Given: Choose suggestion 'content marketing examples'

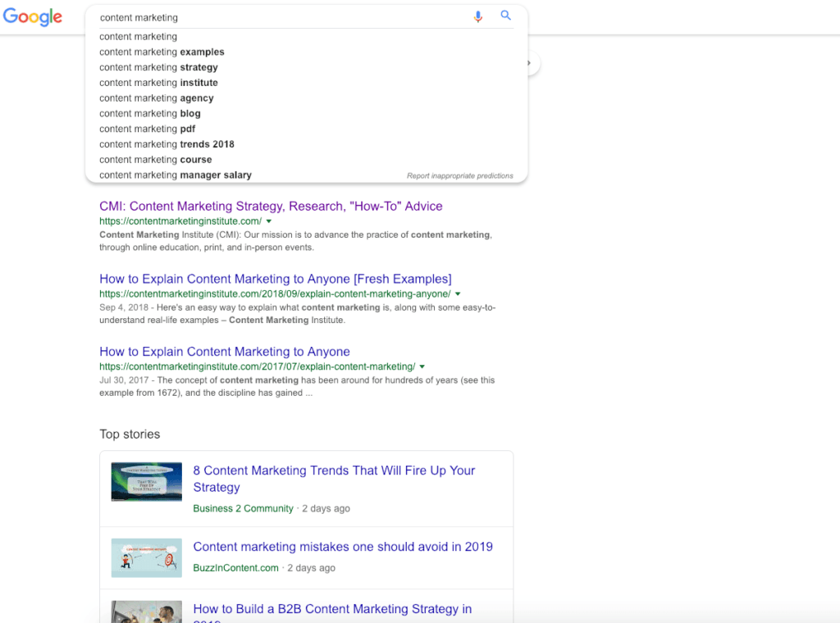Looking at the screenshot, I should click(x=162, y=52).
